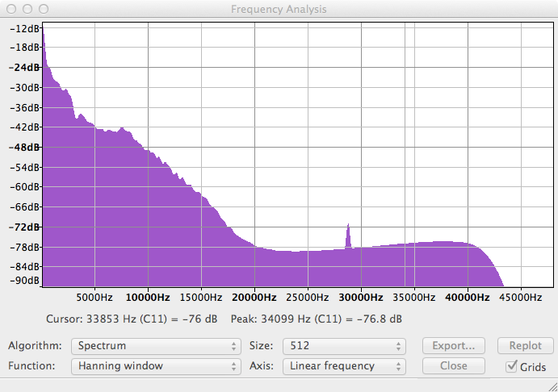This screenshot has width=558, height=392.
Task: Click the window minimize button
Action: point(27,9)
